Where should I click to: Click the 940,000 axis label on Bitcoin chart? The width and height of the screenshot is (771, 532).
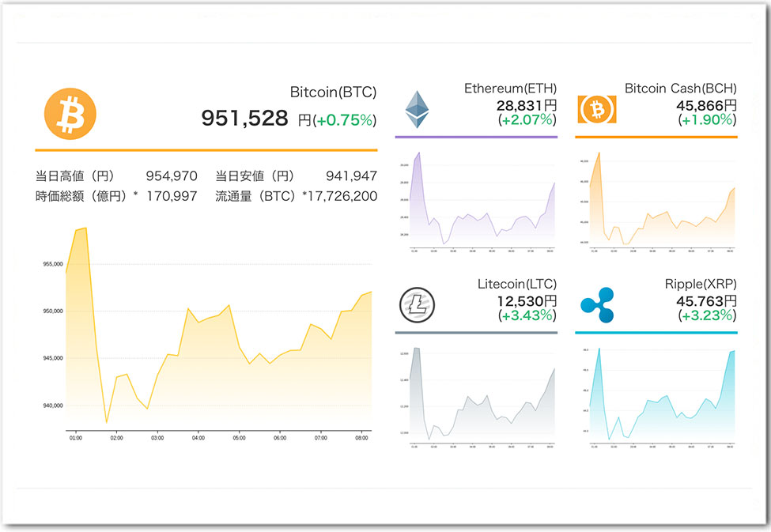click(x=53, y=406)
